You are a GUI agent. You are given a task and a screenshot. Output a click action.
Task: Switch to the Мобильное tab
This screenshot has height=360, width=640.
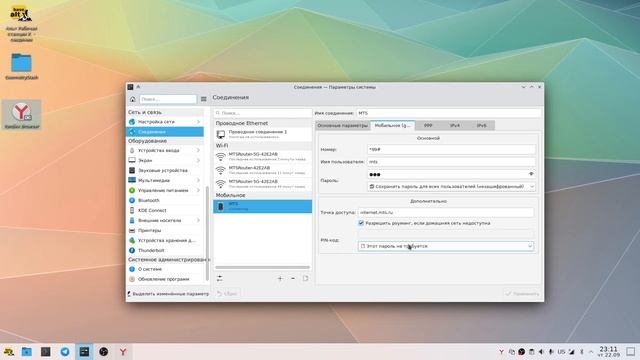point(392,125)
